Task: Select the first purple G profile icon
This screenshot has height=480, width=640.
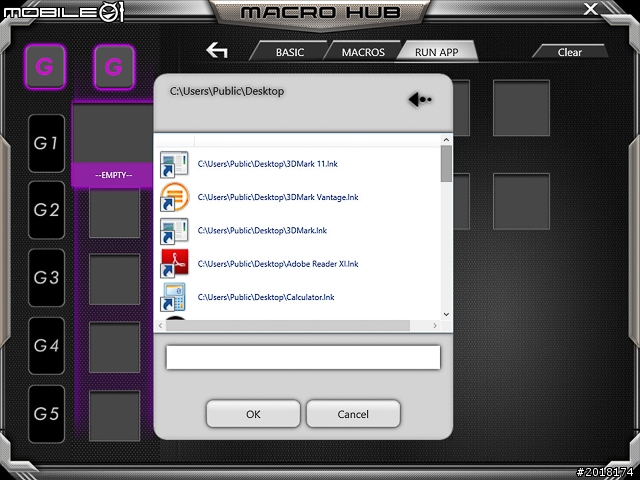Action: [45, 67]
